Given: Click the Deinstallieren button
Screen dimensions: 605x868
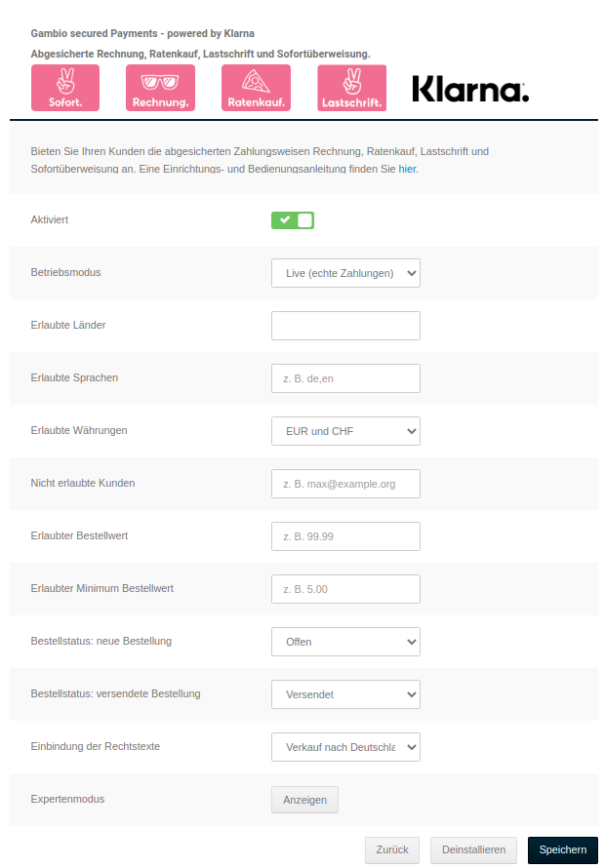Looking at the screenshot, I should point(473,850).
